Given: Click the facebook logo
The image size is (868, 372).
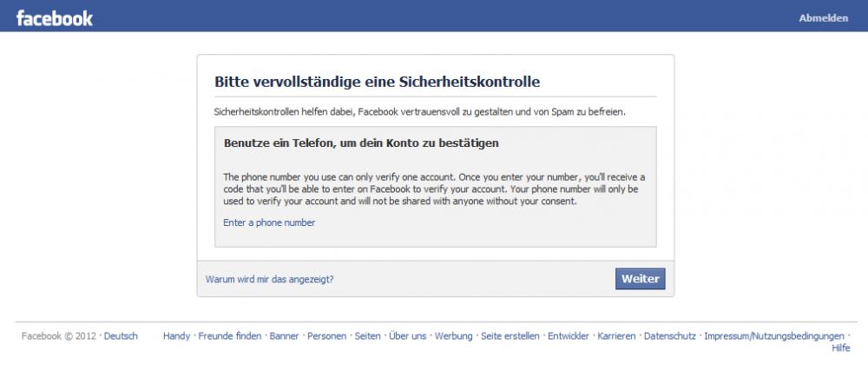Looking at the screenshot, I should tap(54, 17).
